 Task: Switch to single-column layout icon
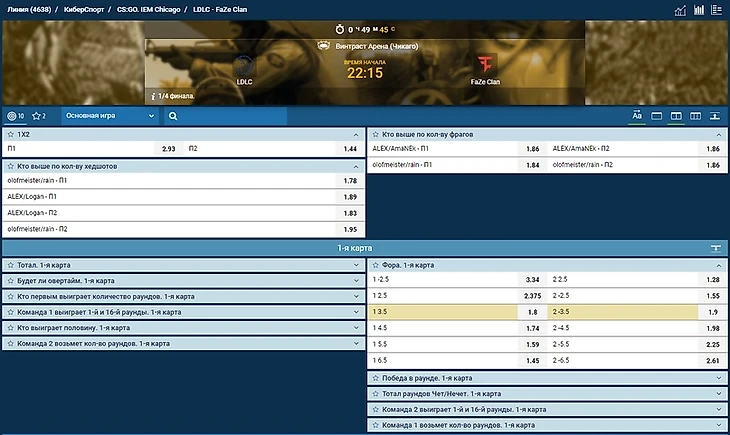point(657,116)
